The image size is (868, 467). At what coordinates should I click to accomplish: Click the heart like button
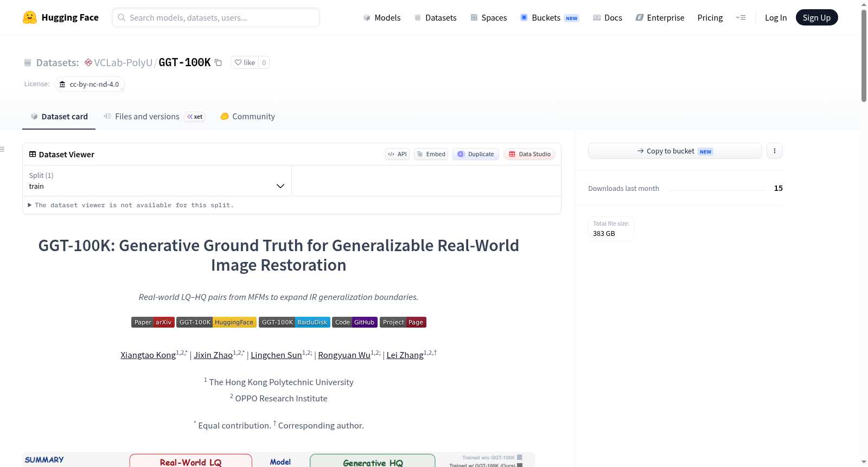tap(245, 62)
